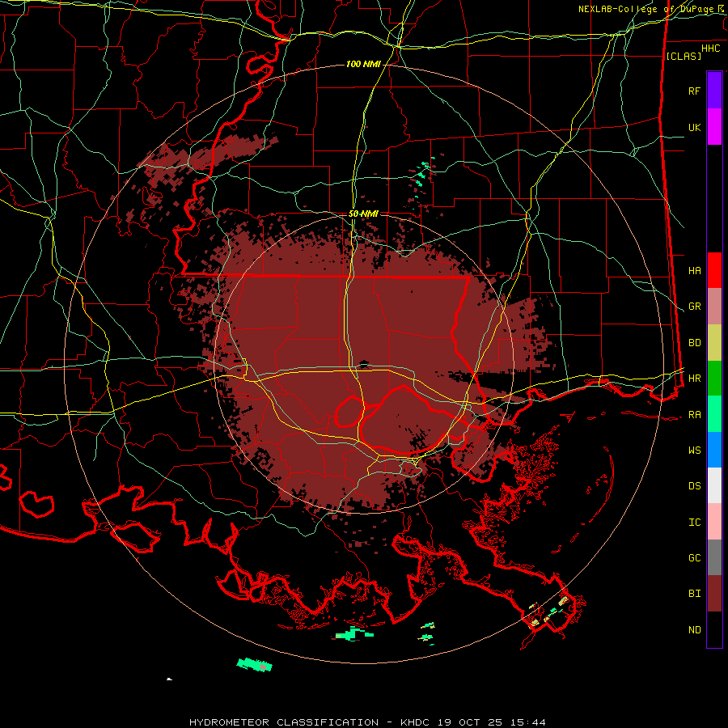Click the Hydrometeor Classification KHDC title text

coord(367,722)
